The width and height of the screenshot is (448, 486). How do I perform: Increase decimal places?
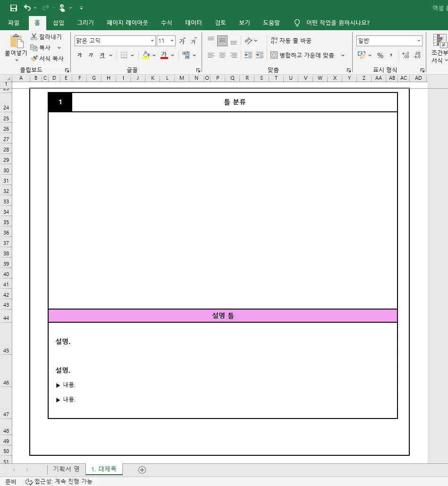pyautogui.click(x=406, y=55)
